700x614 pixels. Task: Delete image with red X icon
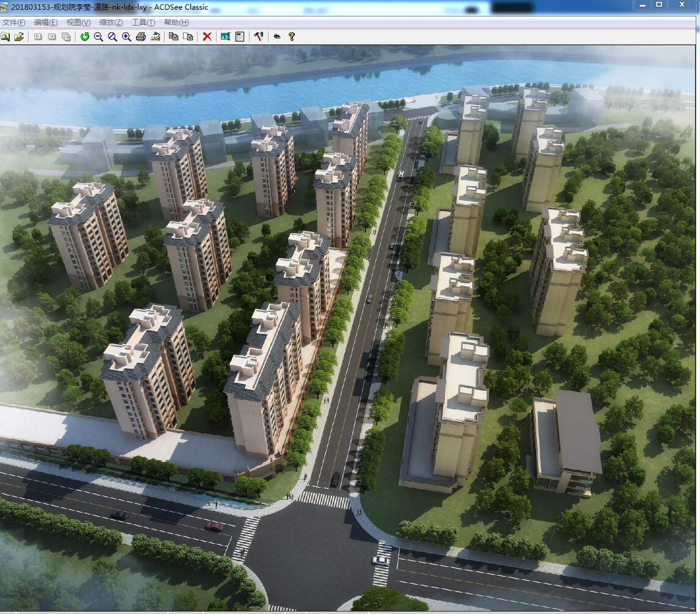207,36
